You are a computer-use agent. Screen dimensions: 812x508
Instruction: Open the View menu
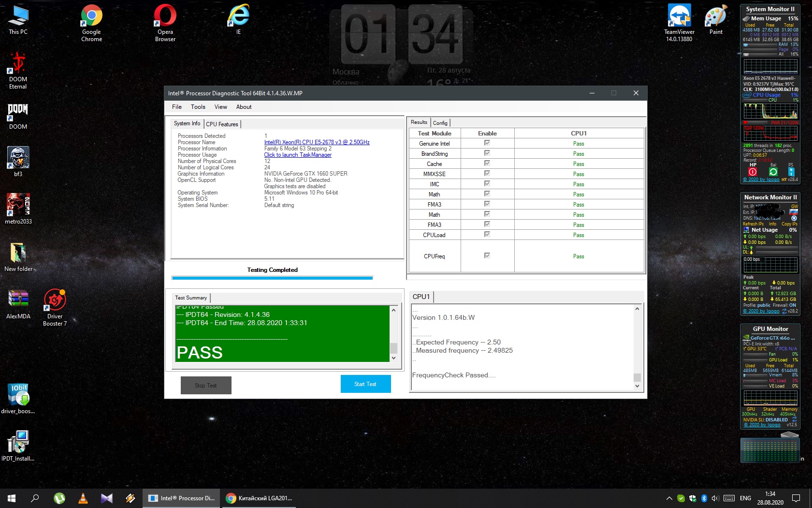click(x=221, y=107)
